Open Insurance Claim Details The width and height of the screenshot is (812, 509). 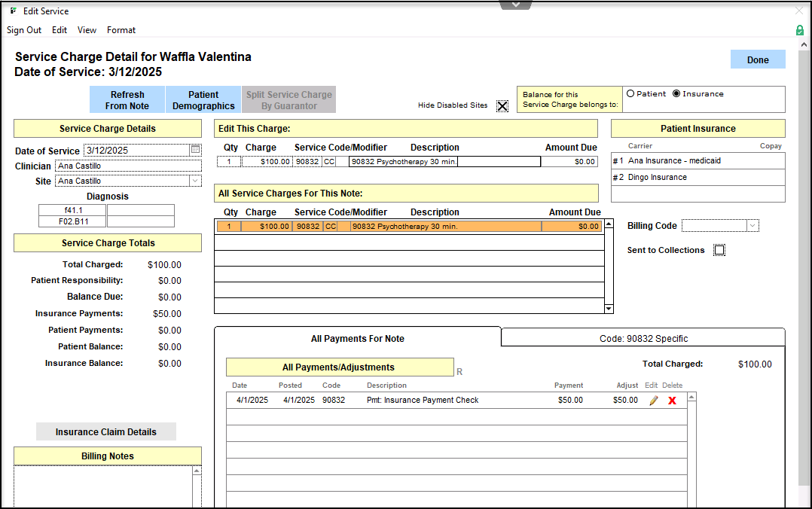[x=106, y=431]
